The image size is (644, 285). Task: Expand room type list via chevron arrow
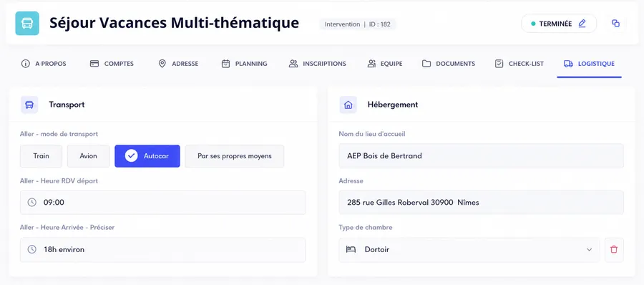click(x=590, y=250)
